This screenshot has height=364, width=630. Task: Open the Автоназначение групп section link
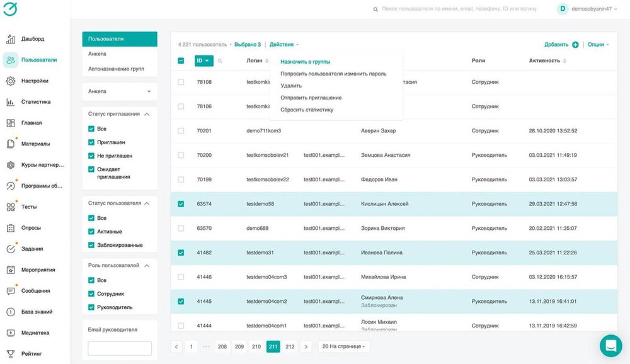click(x=116, y=69)
